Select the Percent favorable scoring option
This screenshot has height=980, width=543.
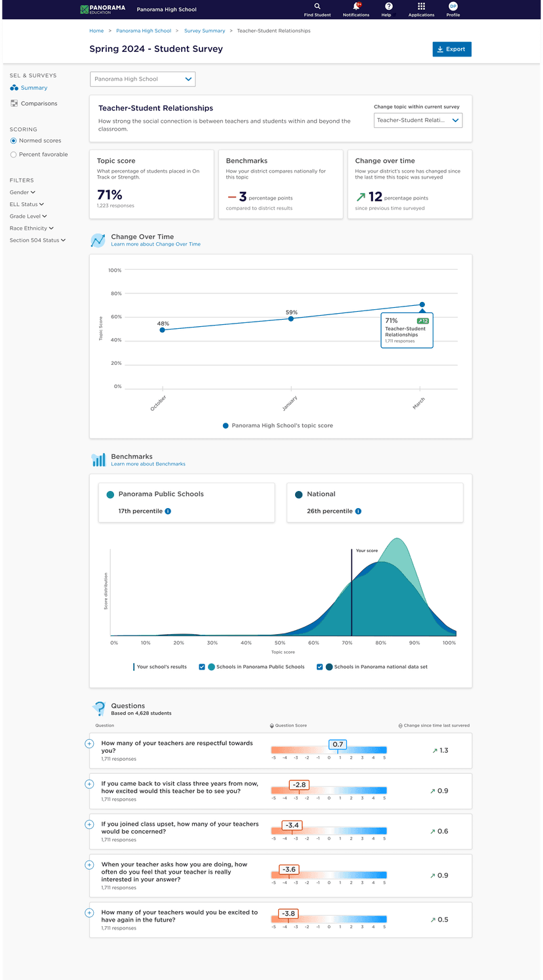click(14, 155)
